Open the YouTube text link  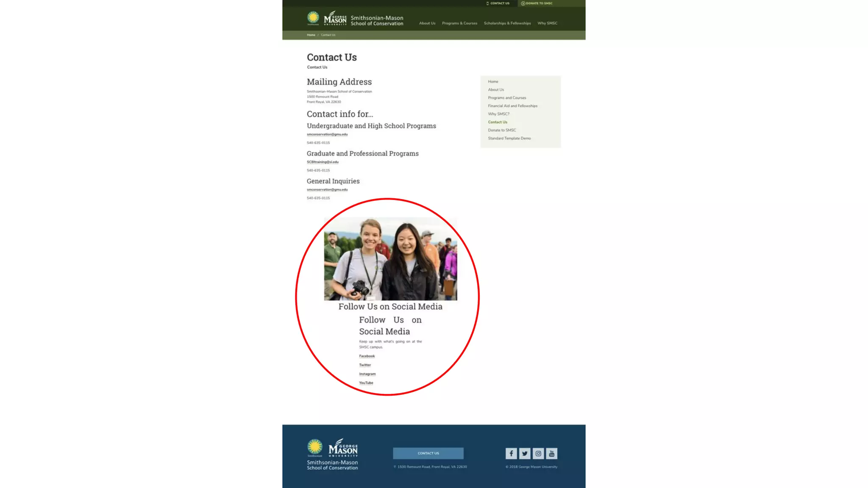pyautogui.click(x=366, y=383)
